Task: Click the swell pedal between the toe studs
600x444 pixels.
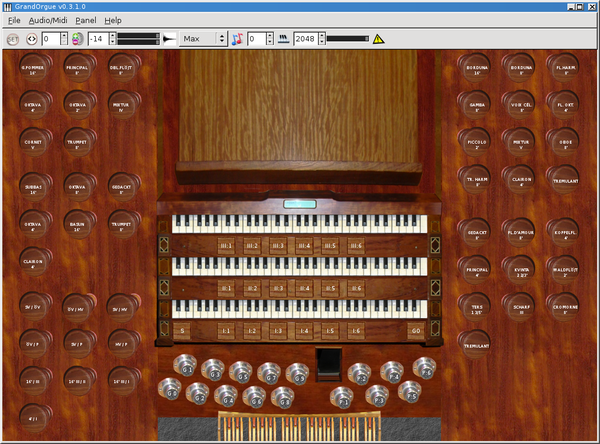Action: [x=328, y=364]
